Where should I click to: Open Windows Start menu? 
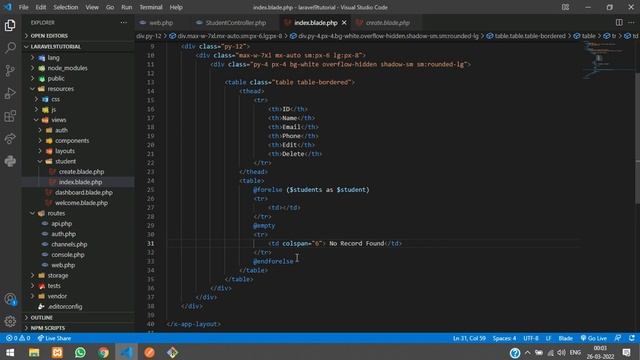[10, 353]
